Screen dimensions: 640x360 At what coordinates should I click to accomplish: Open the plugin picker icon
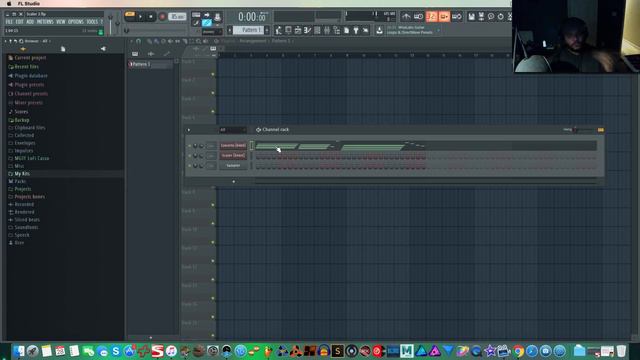pyautogui.click(x=356, y=30)
